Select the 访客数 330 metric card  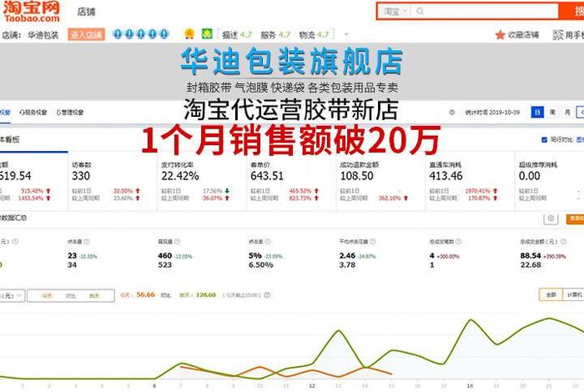point(113,181)
